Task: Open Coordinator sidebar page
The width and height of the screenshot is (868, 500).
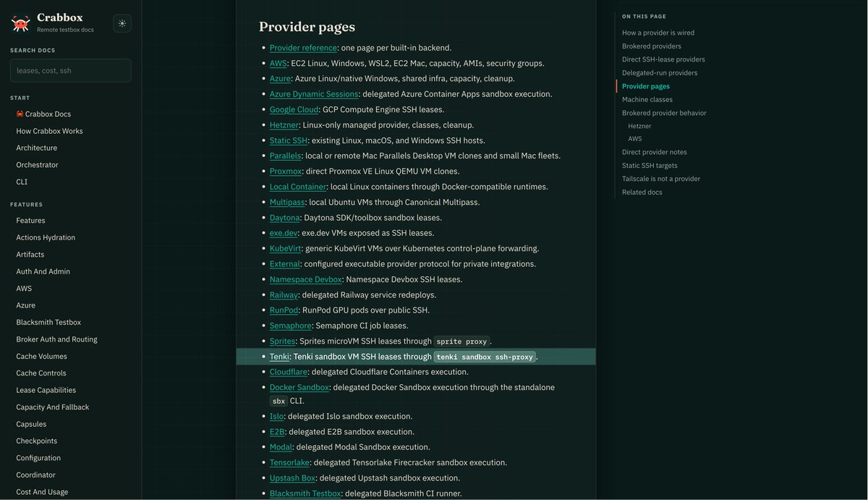Action: pos(36,475)
